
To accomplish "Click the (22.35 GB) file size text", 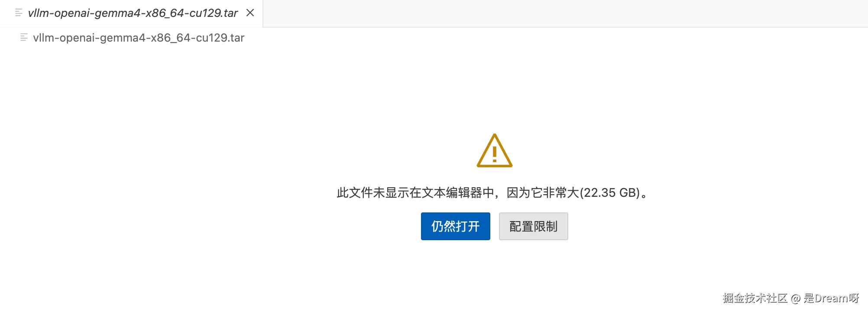I will (x=610, y=193).
